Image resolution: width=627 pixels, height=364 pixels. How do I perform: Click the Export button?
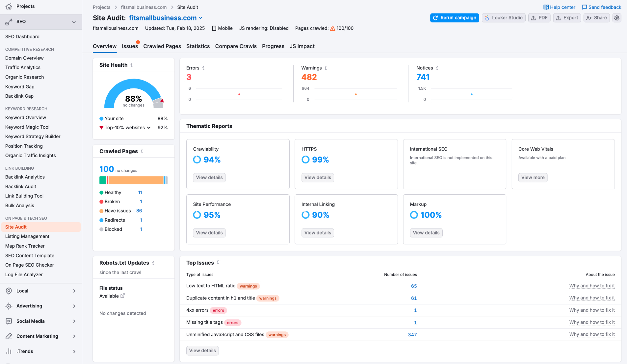[567, 18]
